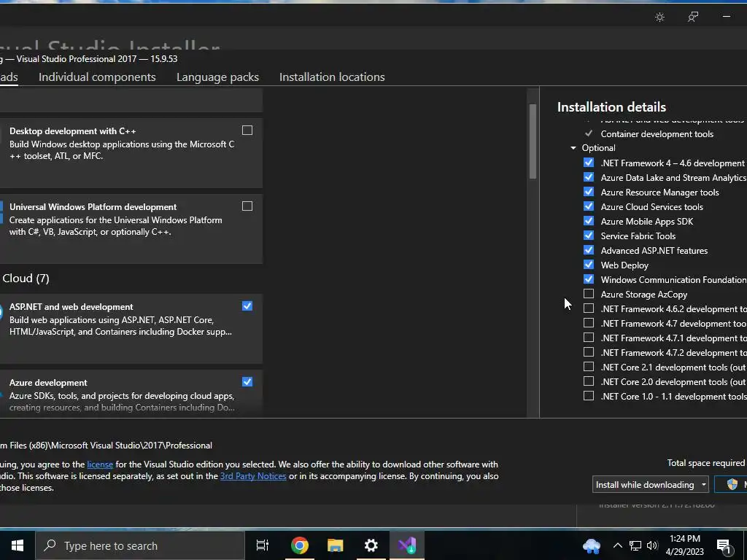
Task: Switch to Installation locations tab
Action: pyautogui.click(x=332, y=77)
